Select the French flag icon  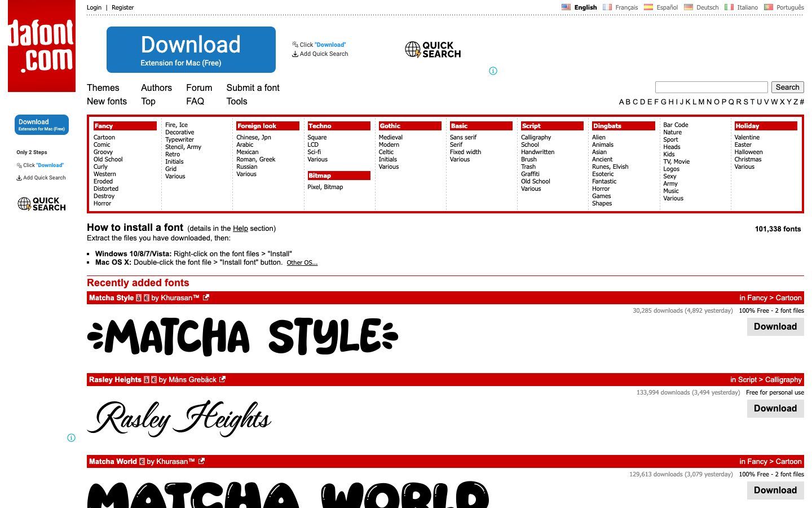(x=607, y=7)
